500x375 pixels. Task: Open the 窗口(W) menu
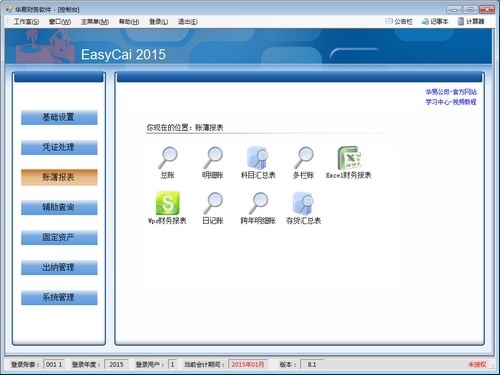click(x=60, y=22)
